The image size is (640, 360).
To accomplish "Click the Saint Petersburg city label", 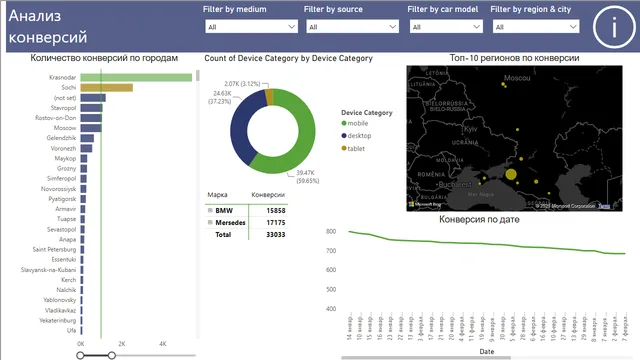I will click(54, 249).
